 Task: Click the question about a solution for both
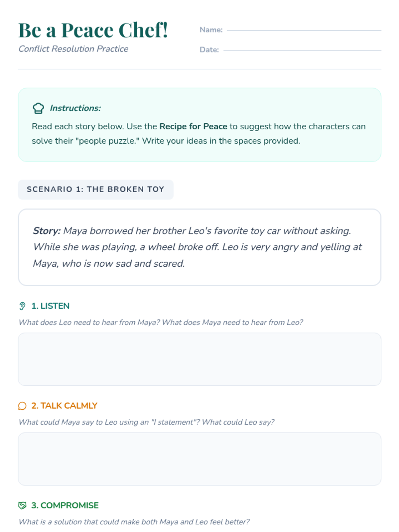(x=134, y=522)
